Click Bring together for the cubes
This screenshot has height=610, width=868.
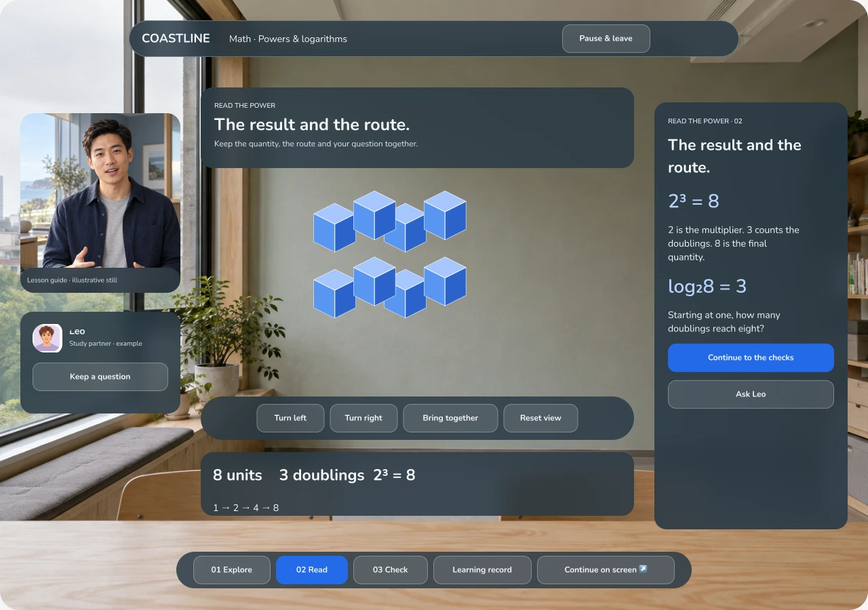point(450,418)
